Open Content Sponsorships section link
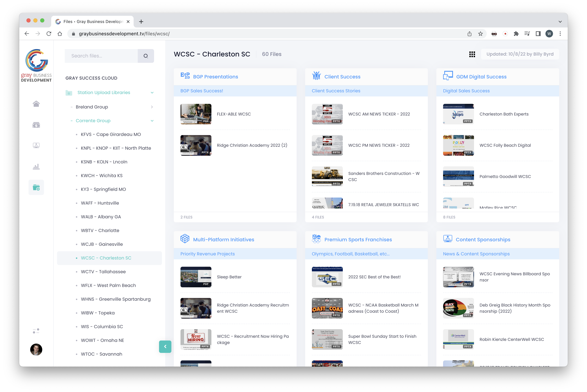The height and width of the screenshot is (392, 587). point(483,239)
